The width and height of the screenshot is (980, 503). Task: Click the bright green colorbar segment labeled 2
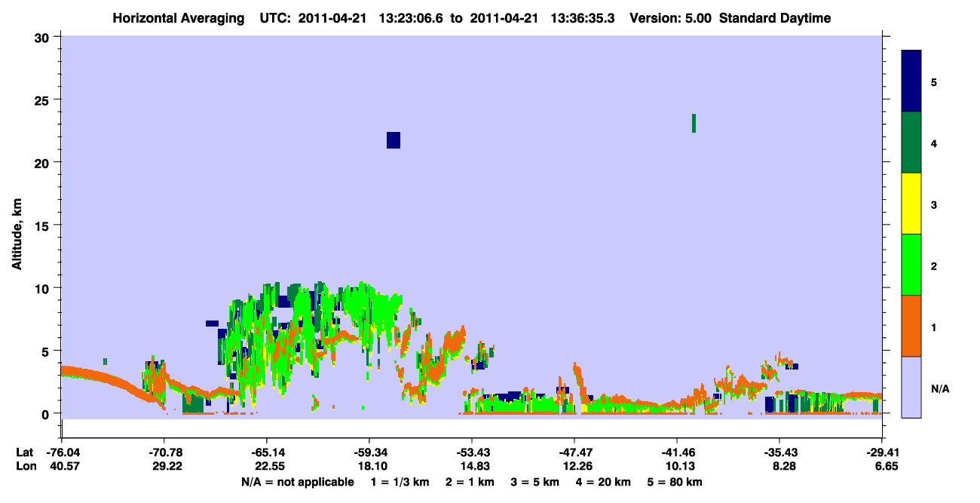pyautogui.click(x=911, y=265)
